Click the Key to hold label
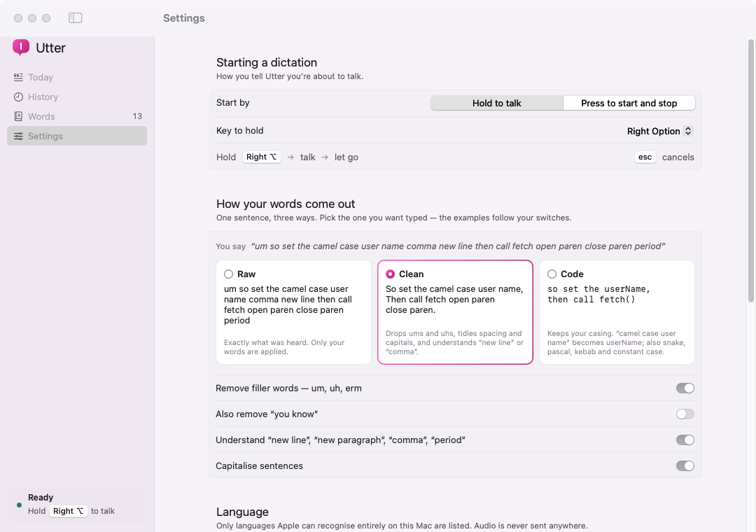This screenshot has height=532, width=756. pyautogui.click(x=239, y=131)
